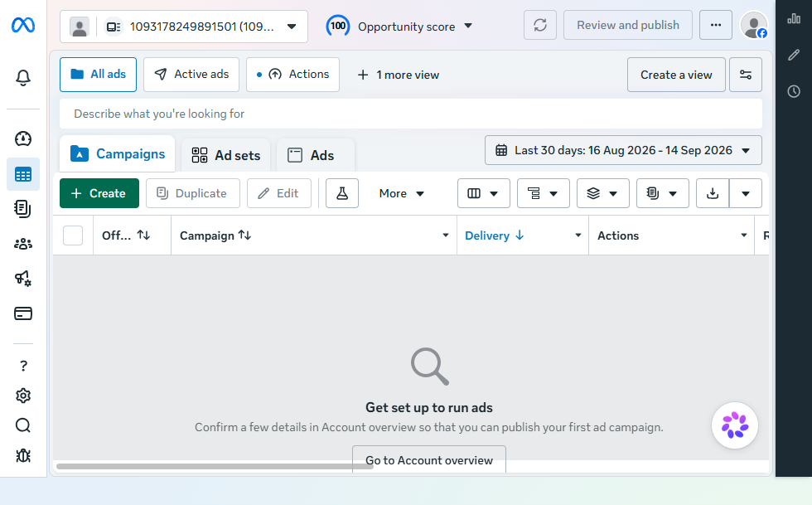This screenshot has width=812, height=505.
Task: Click the Edit button
Action: (279, 193)
